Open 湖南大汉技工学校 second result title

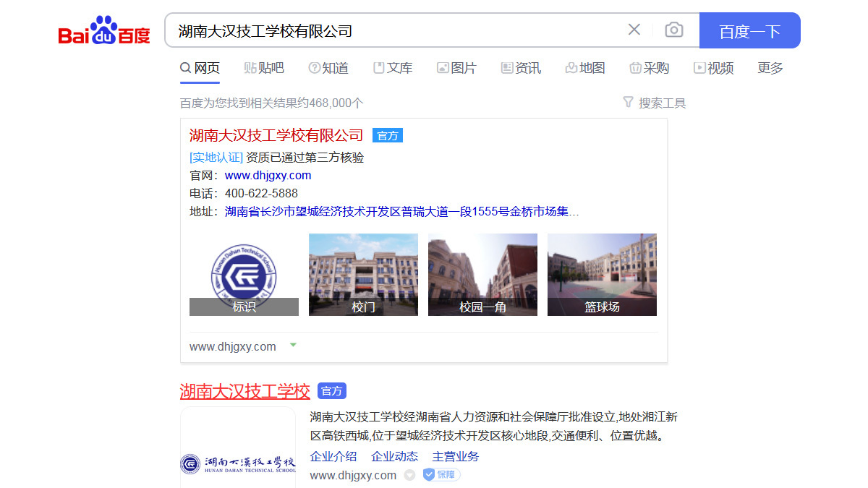(245, 391)
